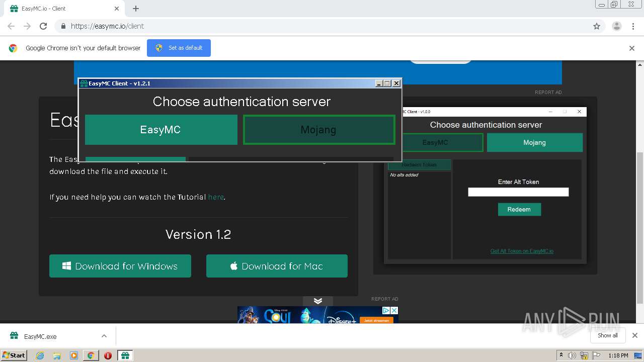Click the browser forward arrow
The width and height of the screenshot is (644, 362).
[27, 26]
